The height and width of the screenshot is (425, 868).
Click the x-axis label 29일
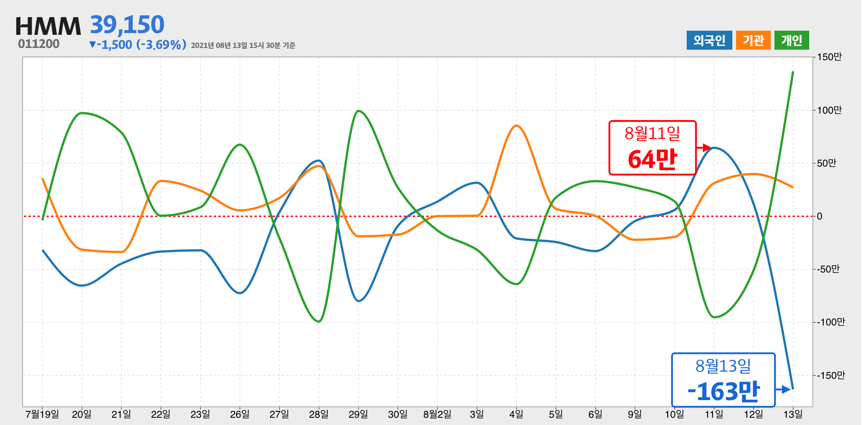pyautogui.click(x=358, y=414)
